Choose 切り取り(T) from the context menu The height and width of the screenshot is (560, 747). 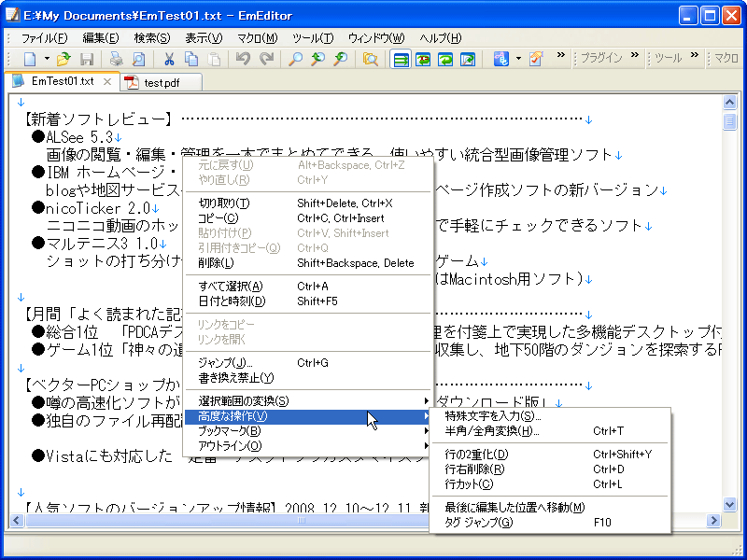tap(308, 203)
